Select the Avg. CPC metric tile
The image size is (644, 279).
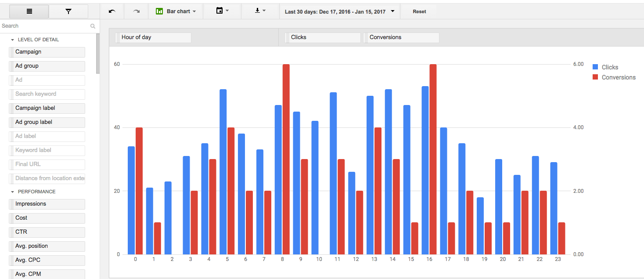point(47,260)
